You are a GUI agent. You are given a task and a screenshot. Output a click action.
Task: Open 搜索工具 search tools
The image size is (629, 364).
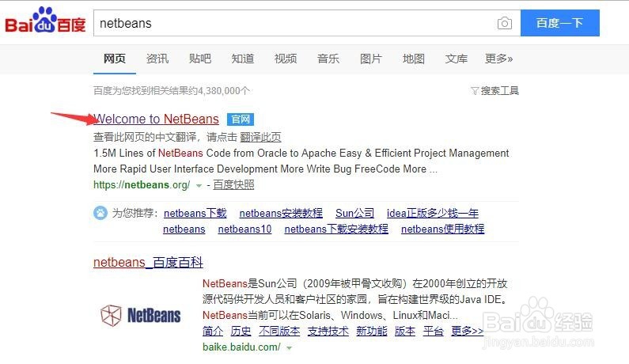click(x=499, y=91)
